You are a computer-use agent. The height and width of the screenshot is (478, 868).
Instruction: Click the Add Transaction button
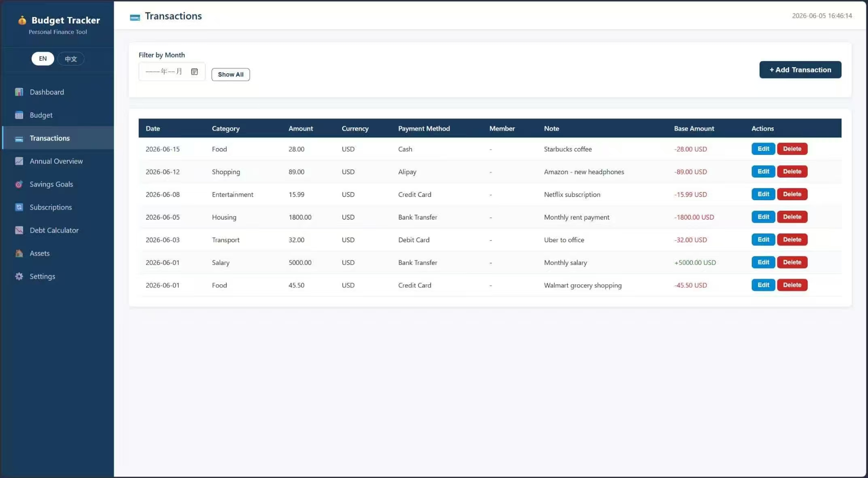coord(800,70)
